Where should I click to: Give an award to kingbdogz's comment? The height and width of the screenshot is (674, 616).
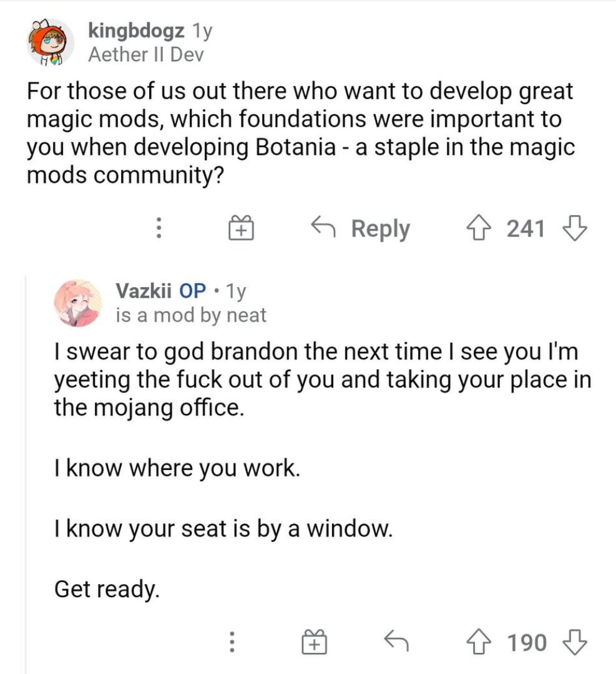tap(241, 228)
